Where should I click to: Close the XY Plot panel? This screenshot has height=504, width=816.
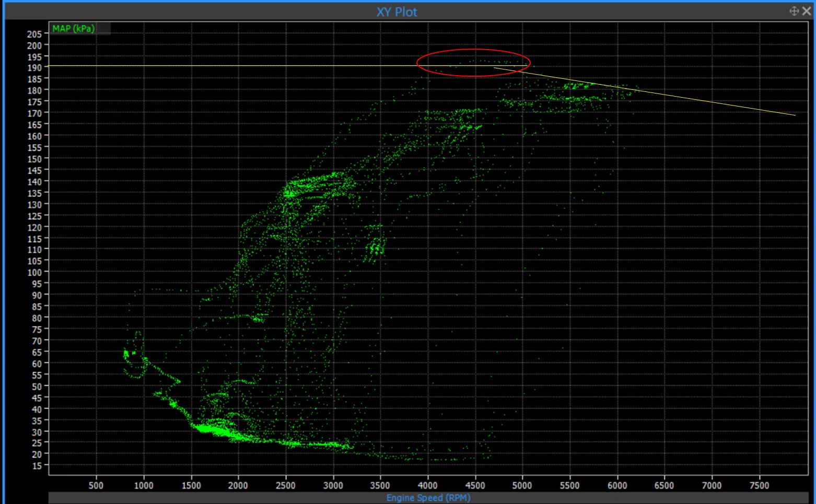point(807,11)
